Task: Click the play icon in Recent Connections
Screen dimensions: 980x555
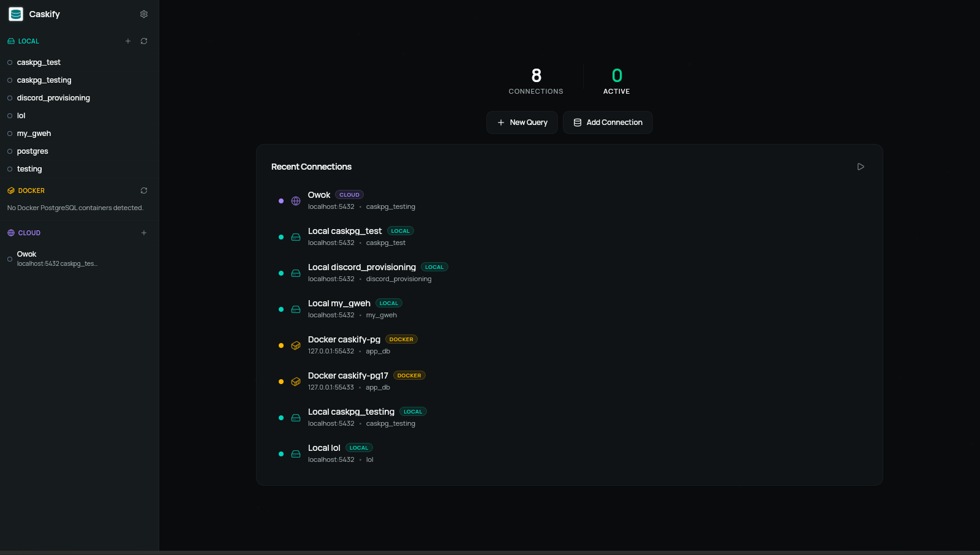Action: click(861, 167)
